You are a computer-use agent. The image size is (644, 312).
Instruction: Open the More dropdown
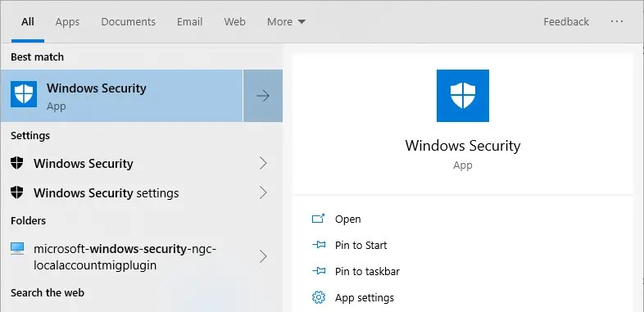286,22
